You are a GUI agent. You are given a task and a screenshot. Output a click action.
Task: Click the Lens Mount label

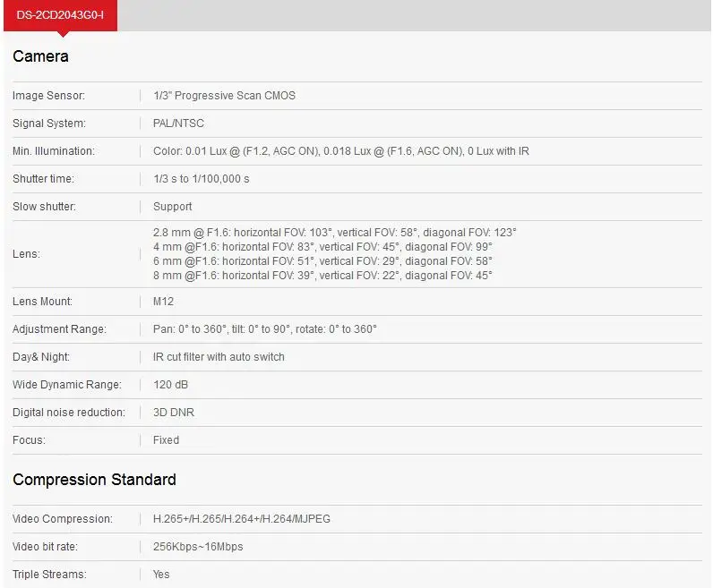click(42, 302)
